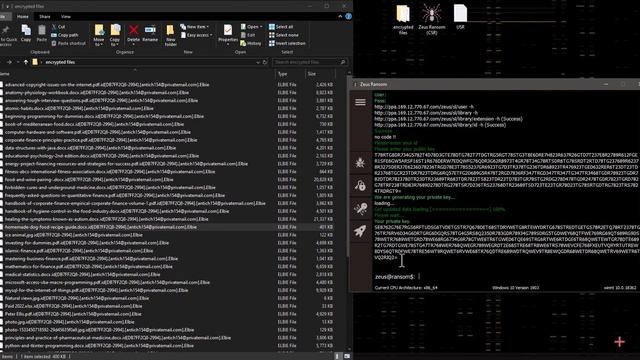Screen dimensions: 640x360
Task: Click Paste shortcut in Clipboard group
Action: [x=69, y=43]
